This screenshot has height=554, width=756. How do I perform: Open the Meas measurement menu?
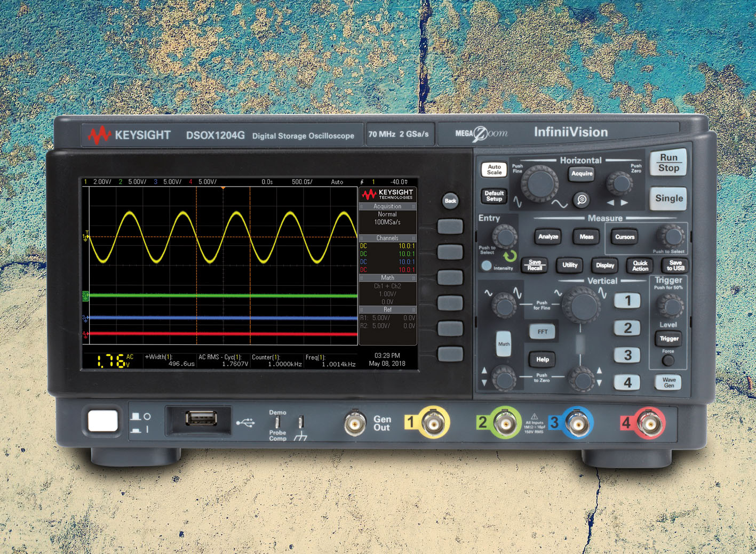[x=586, y=237]
